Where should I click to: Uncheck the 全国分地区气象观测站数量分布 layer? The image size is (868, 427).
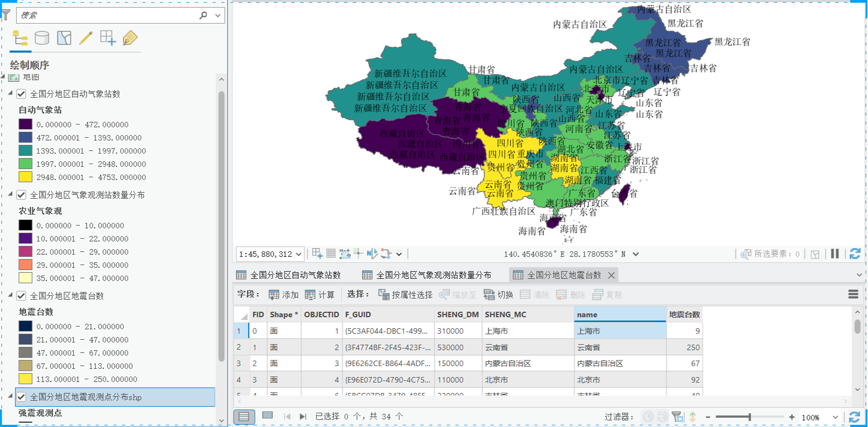(21, 195)
